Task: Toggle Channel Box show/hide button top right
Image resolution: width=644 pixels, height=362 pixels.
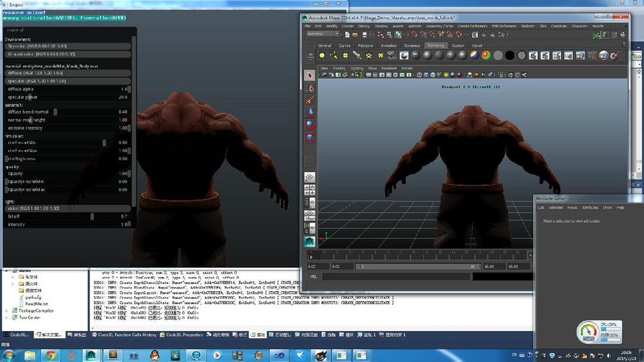Action: pos(623,35)
